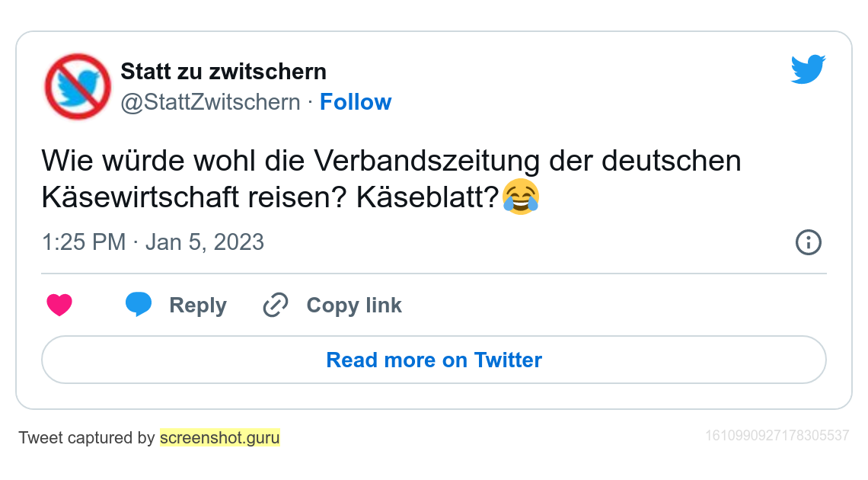868x480 pixels.
Task: Click the chain link icon
Action: [x=275, y=306]
